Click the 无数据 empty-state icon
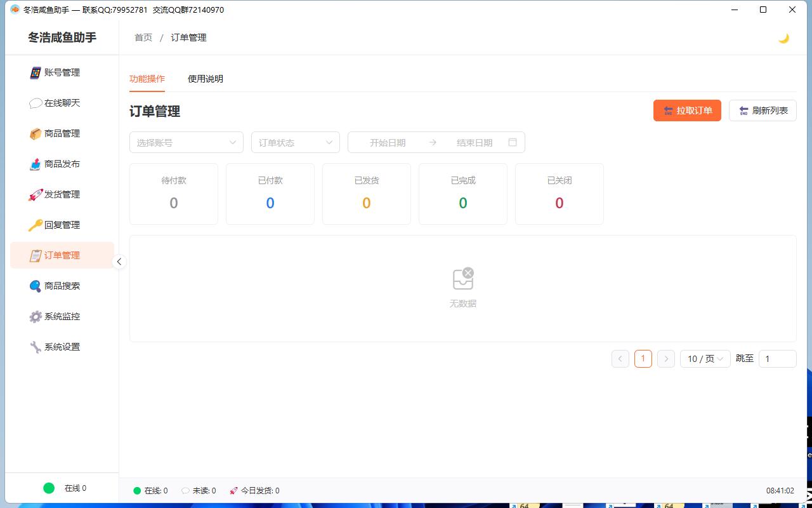 click(463, 279)
